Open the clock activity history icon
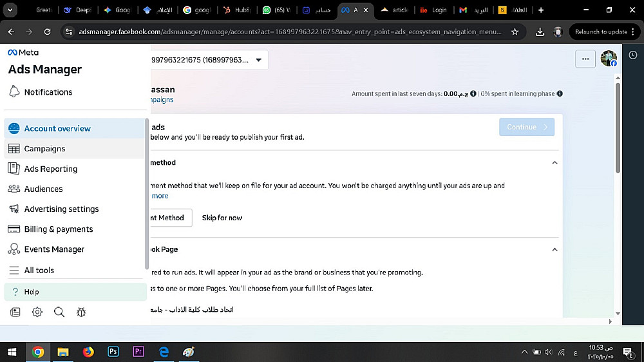644x362 pixels. coord(633,55)
